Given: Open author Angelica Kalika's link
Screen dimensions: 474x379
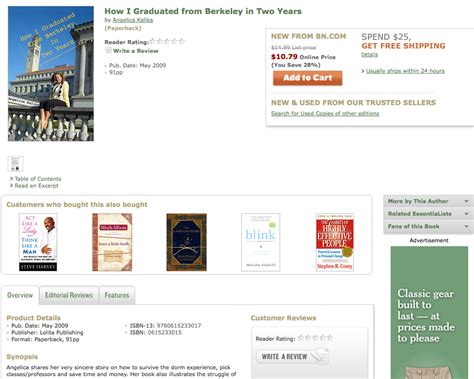Looking at the screenshot, I should [133, 20].
